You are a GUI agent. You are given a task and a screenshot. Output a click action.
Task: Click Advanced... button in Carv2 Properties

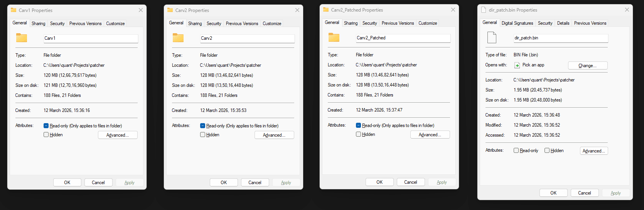tap(274, 135)
